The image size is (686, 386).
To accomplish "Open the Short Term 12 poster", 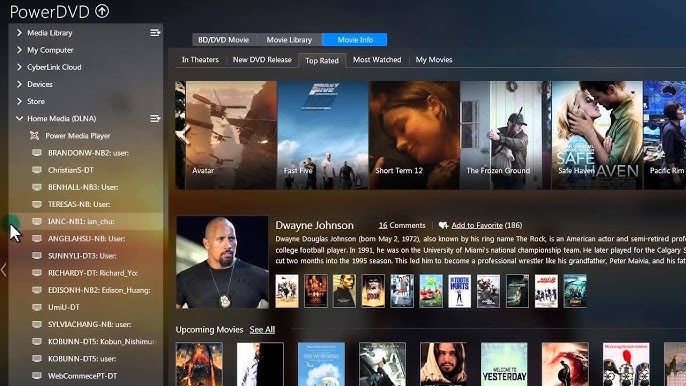I will (x=414, y=135).
